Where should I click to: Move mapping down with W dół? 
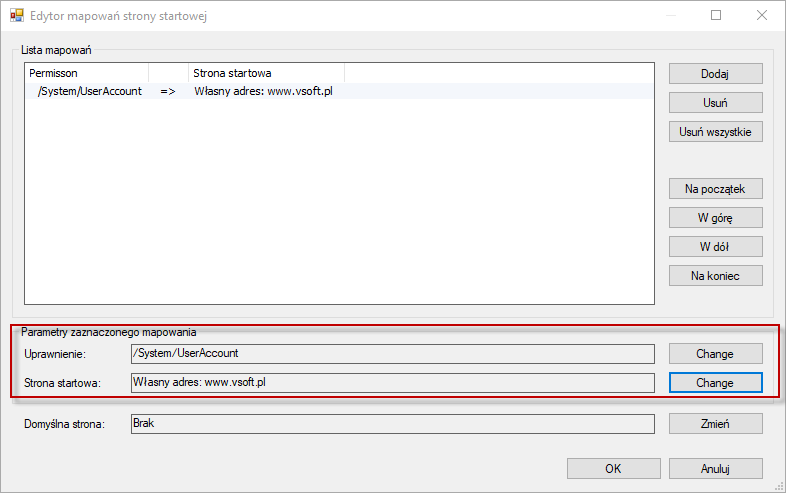click(715, 247)
